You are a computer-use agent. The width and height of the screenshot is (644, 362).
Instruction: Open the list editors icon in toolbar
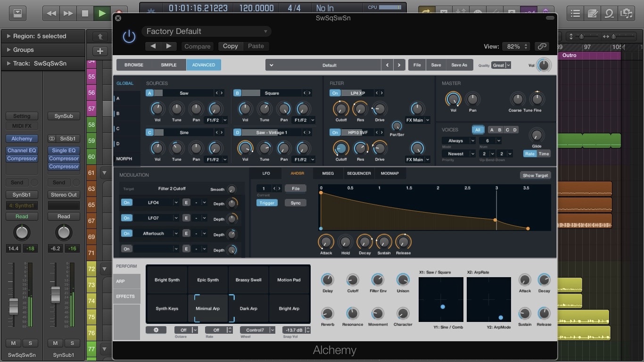point(575,14)
